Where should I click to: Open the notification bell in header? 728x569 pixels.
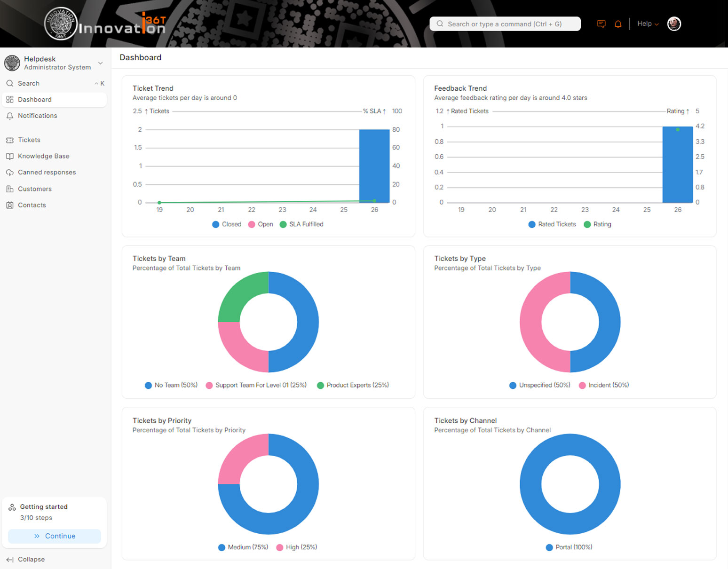click(x=618, y=24)
